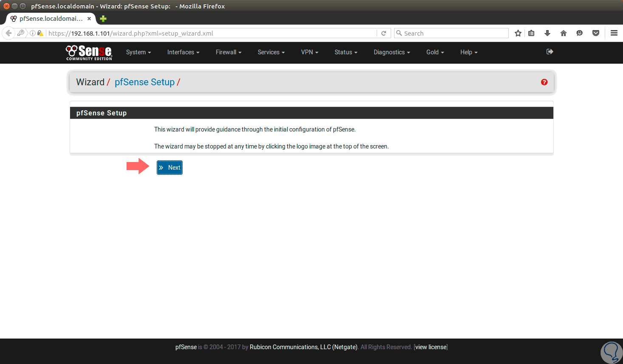Go back using browser back arrow
Image resolution: width=623 pixels, height=364 pixels.
click(x=8, y=33)
